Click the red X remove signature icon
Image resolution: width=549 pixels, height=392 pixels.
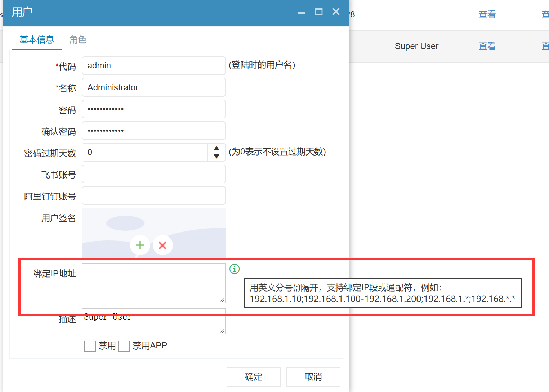point(162,245)
